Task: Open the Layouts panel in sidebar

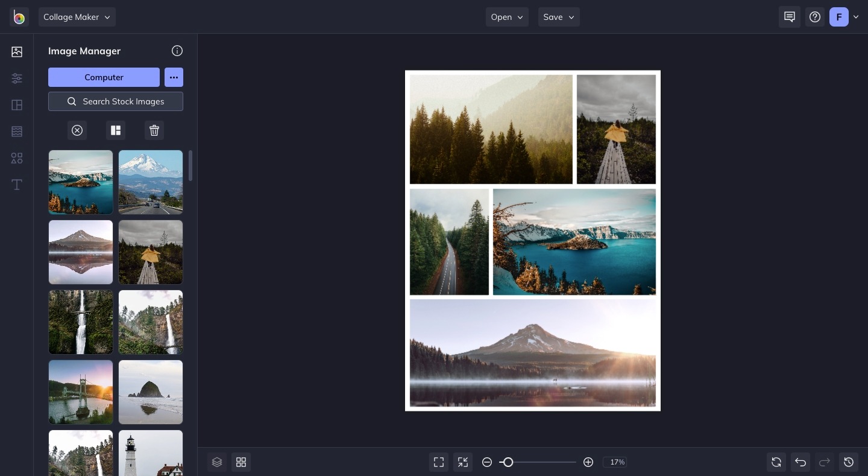Action: [17, 105]
